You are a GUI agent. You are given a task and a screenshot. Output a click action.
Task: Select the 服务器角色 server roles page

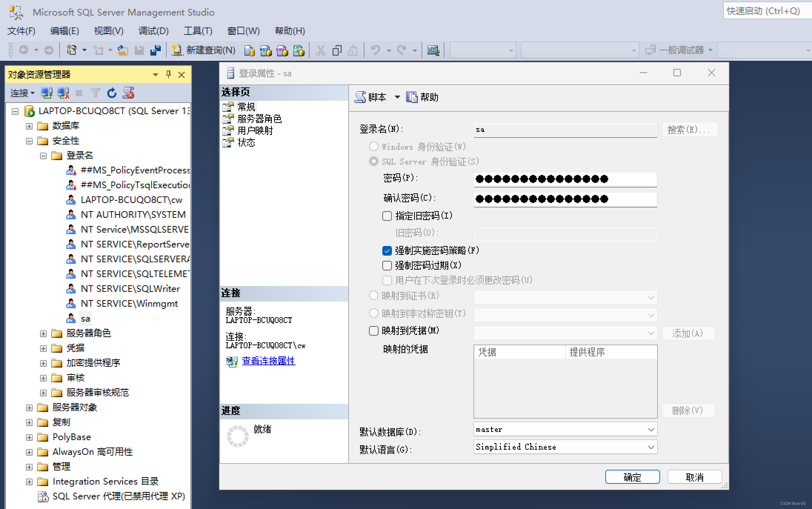coord(259,119)
